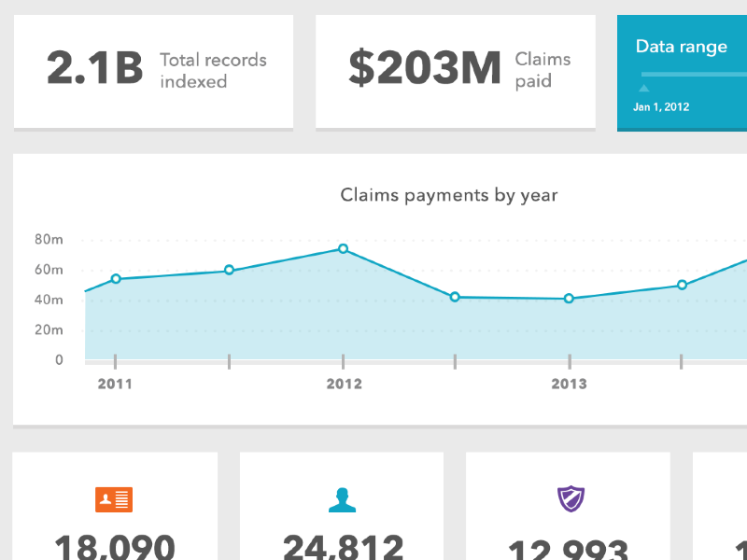Screen dimensions: 747x560
Task: Click the purple shield icon
Action: [x=571, y=498]
